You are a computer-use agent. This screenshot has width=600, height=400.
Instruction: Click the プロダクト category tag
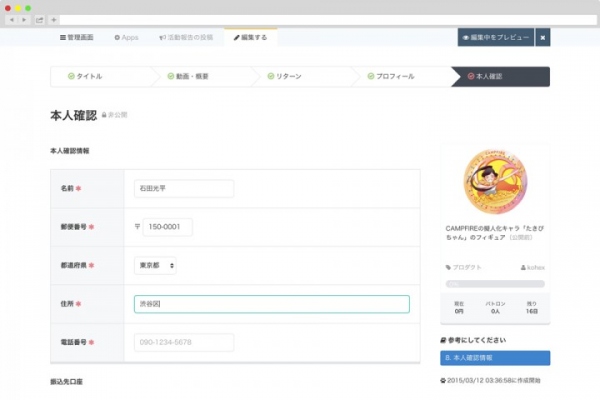pos(463,267)
